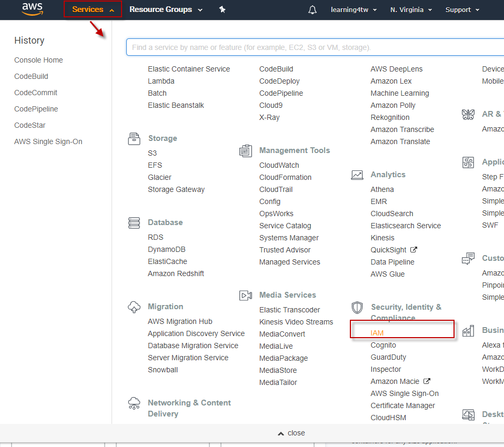The width and height of the screenshot is (504, 447).
Task: Open the Support menu
Action: (462, 10)
